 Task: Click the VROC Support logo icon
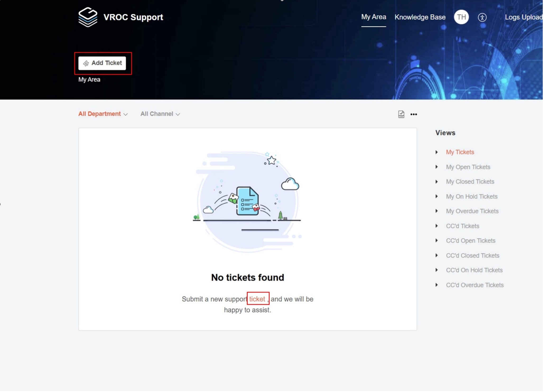pos(88,17)
